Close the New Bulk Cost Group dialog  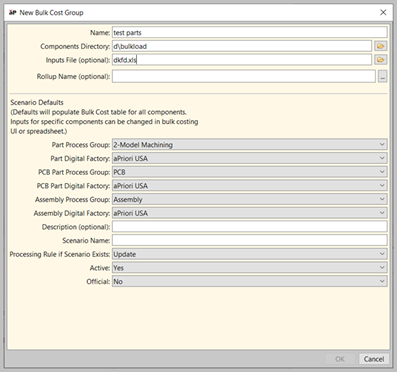click(x=383, y=12)
